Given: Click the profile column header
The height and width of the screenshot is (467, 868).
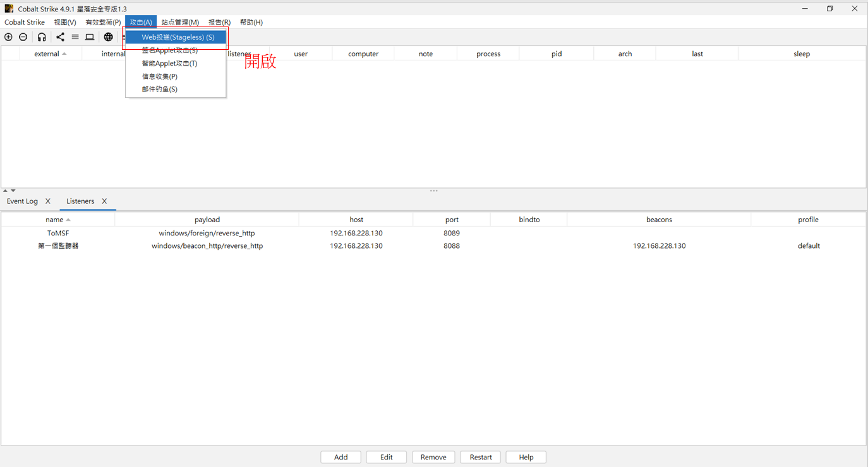Looking at the screenshot, I should (808, 220).
